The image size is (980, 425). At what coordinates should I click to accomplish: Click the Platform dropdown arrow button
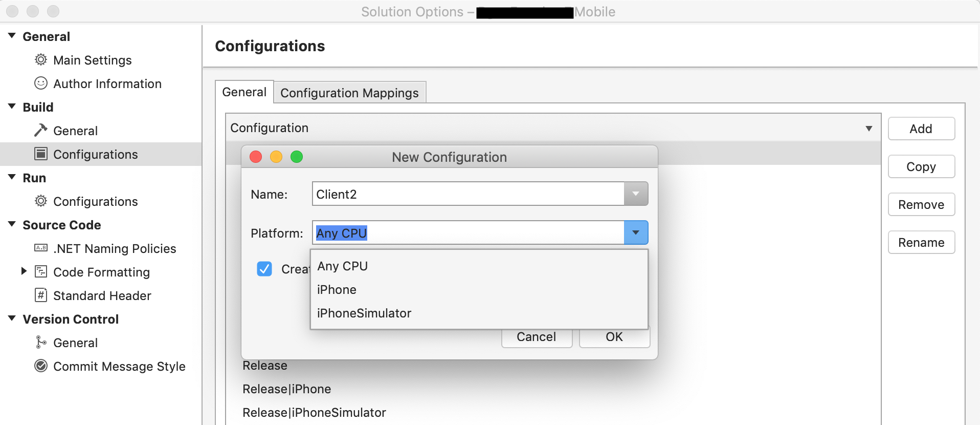(x=636, y=233)
